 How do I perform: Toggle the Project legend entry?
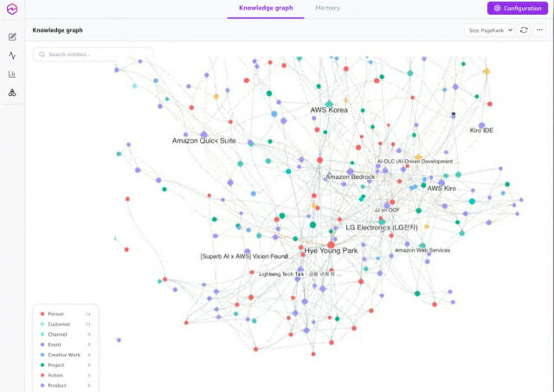66,365
